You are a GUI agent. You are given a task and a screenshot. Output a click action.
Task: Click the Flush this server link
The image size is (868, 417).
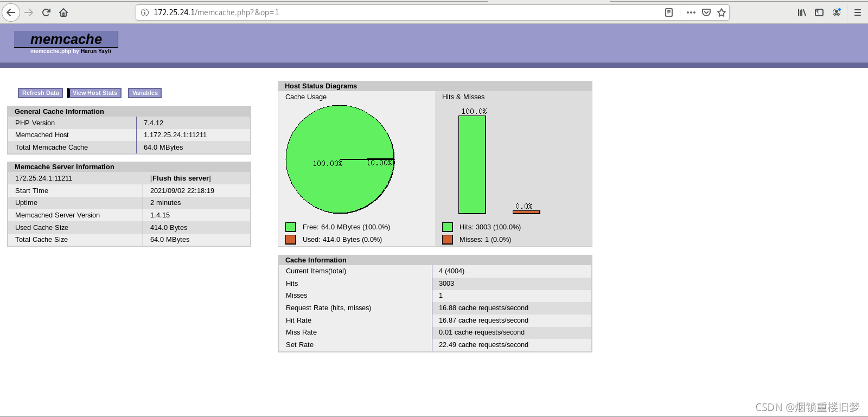click(x=181, y=178)
